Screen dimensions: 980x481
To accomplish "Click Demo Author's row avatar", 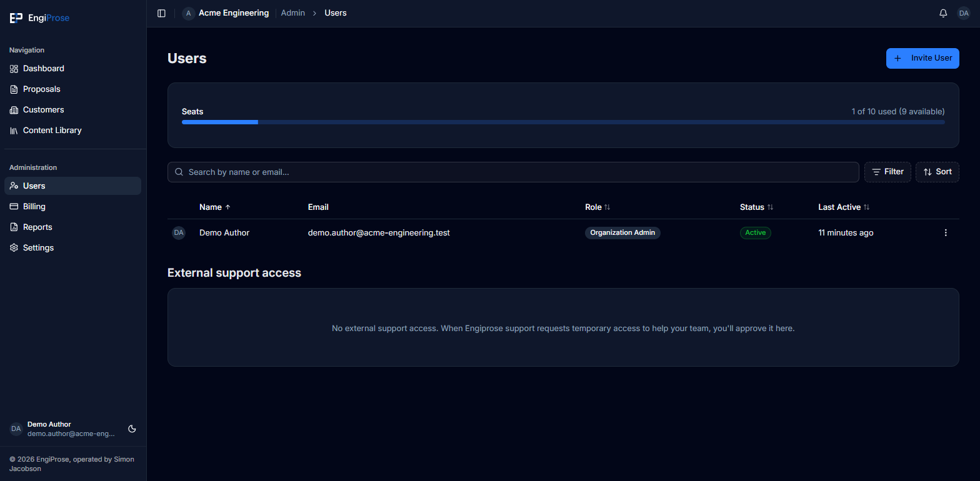I will [x=179, y=233].
